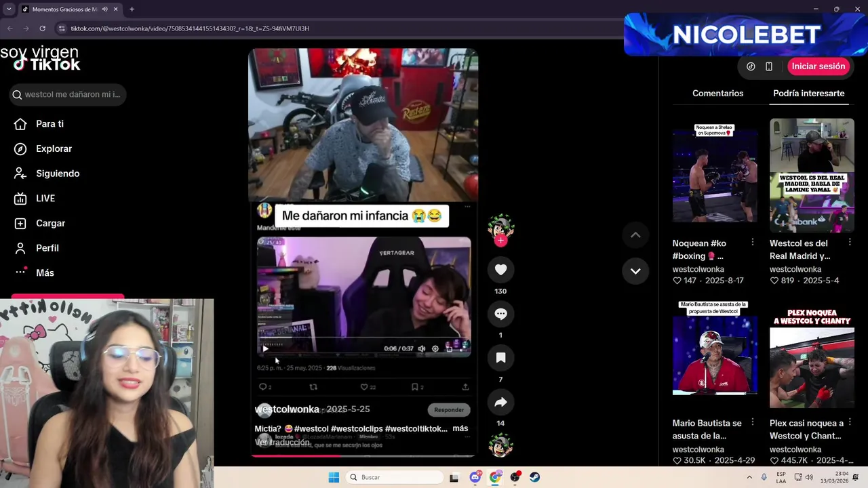Click the browser address bar URL
Image resolution: width=868 pixels, height=488 pixels.
point(190,28)
